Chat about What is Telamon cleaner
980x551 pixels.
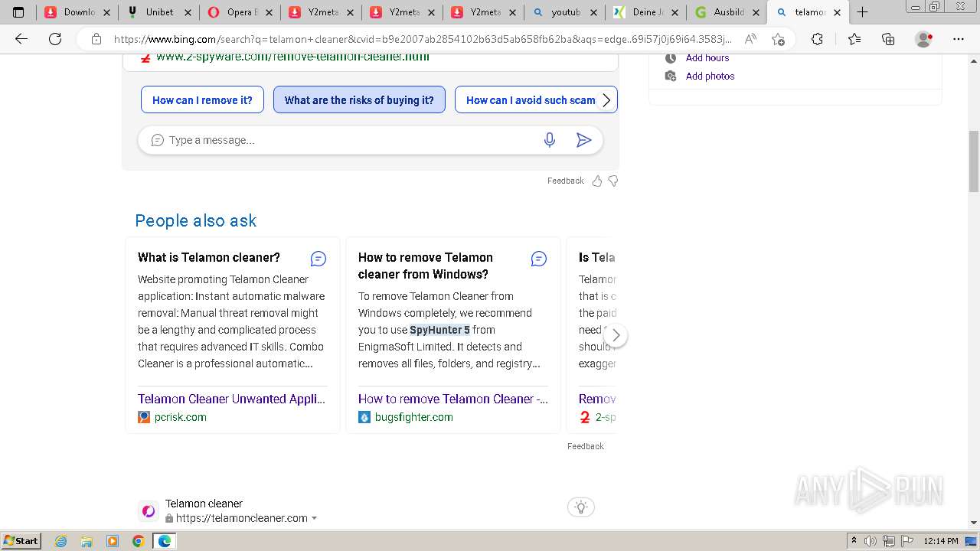coord(318,259)
